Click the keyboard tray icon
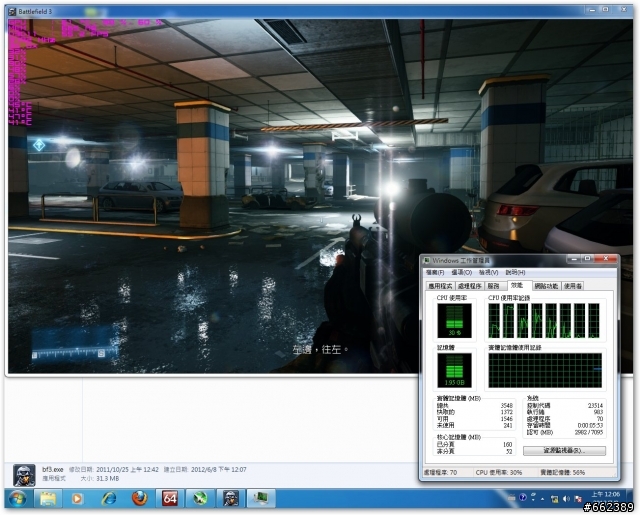Viewport: 640px width, 515px height. pyautogui.click(x=511, y=497)
